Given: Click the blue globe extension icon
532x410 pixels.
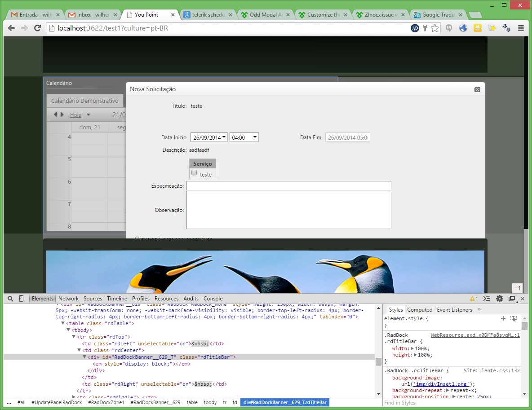Looking at the screenshot, I should (x=463, y=28).
